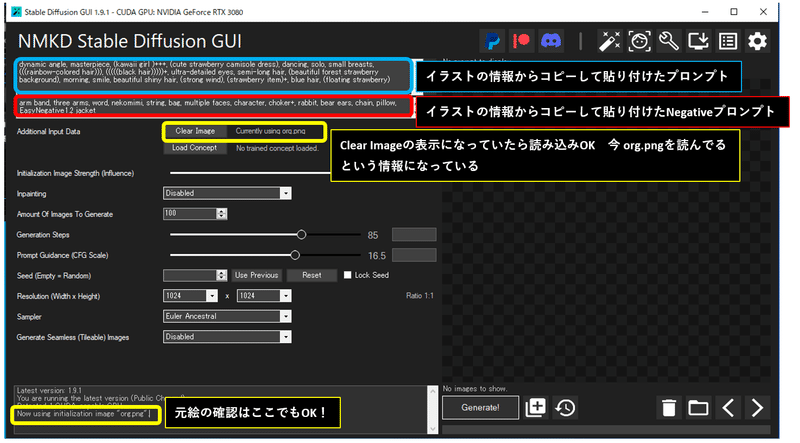
Task: Minimize the Stable Diffusion GUI window
Action: (705, 12)
